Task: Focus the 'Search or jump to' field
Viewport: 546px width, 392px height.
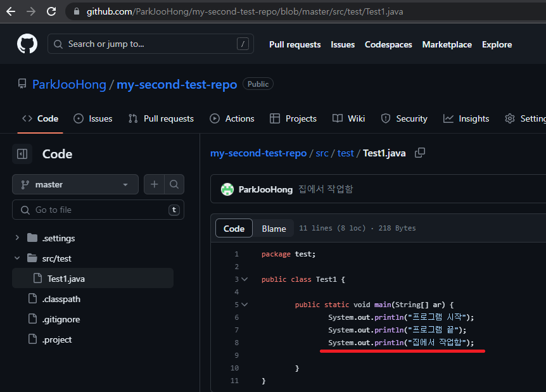Action: (x=150, y=44)
